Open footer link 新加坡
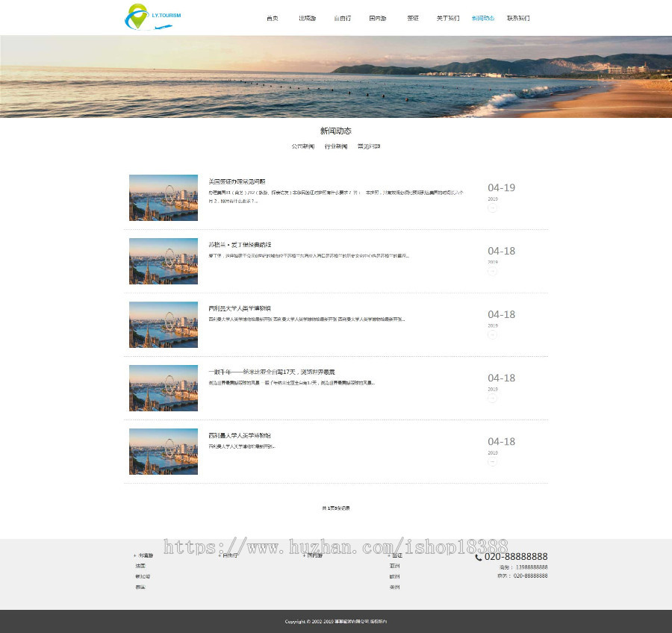 (x=143, y=577)
